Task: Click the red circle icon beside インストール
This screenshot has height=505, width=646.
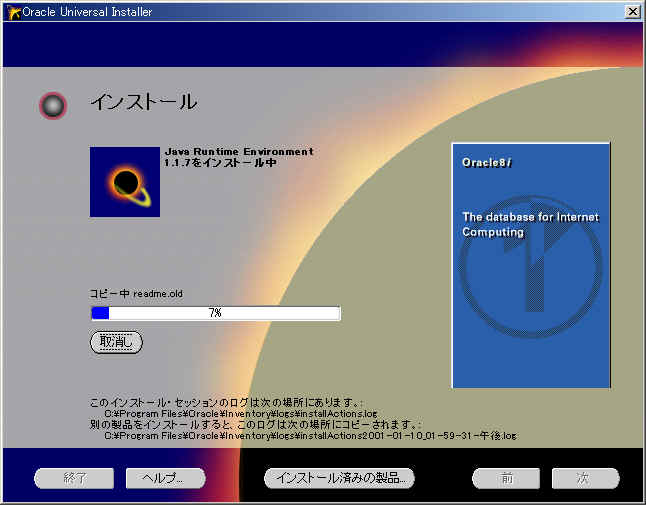Action: click(x=53, y=105)
